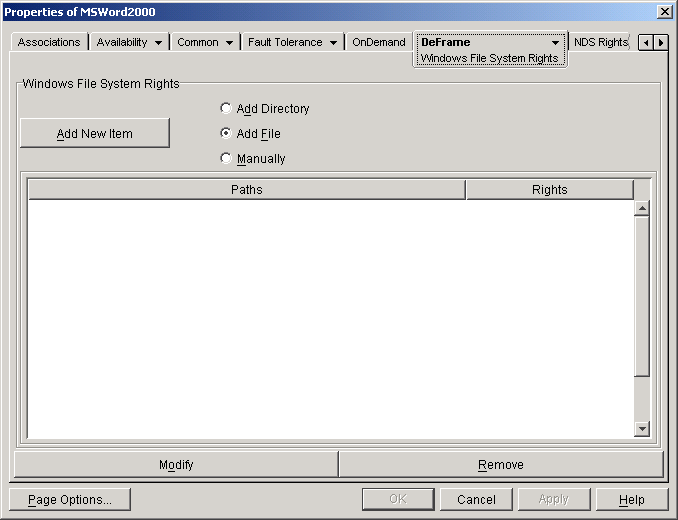Switch to the NDS Rights tab
Screen dimensions: 678x520
click(600, 42)
